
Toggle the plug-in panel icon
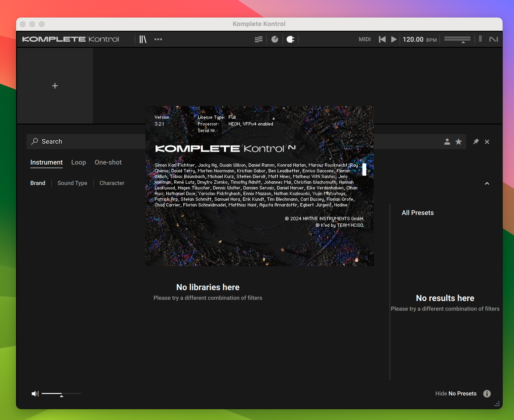pyautogui.click(x=290, y=39)
